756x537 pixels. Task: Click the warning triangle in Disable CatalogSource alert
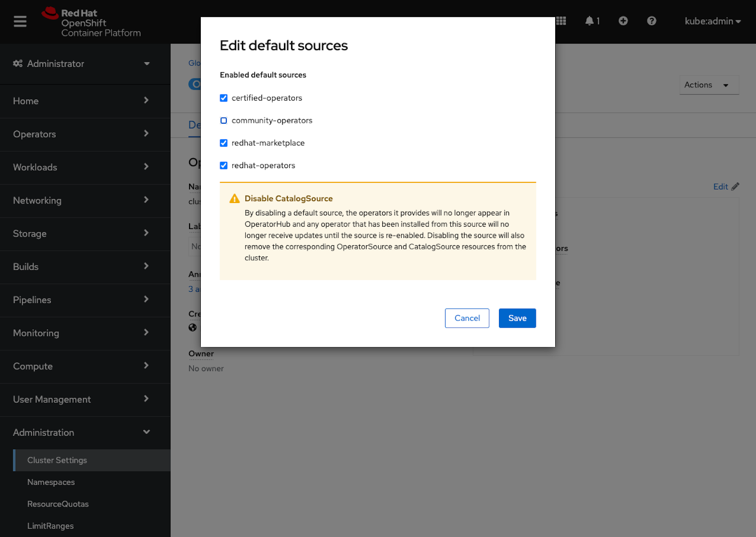[x=234, y=198]
